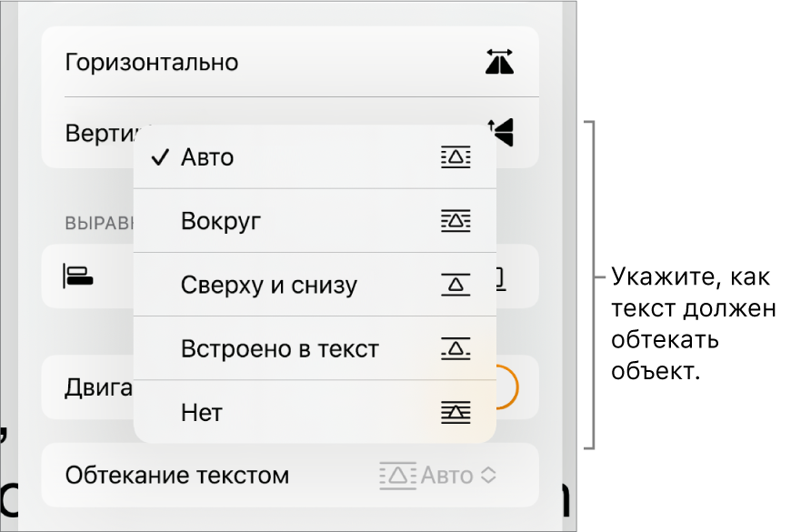Click the Обтекание текстом label
The height and width of the screenshot is (532, 791).
click(x=177, y=475)
